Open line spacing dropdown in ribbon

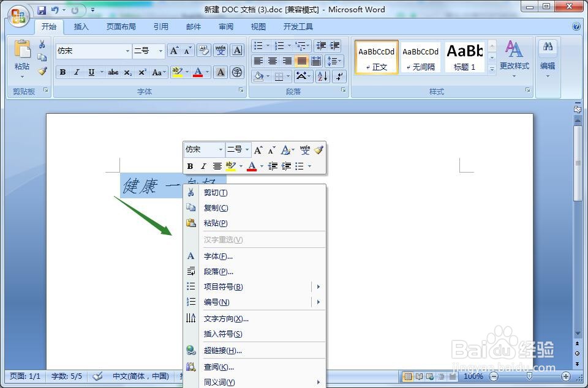[x=334, y=61]
